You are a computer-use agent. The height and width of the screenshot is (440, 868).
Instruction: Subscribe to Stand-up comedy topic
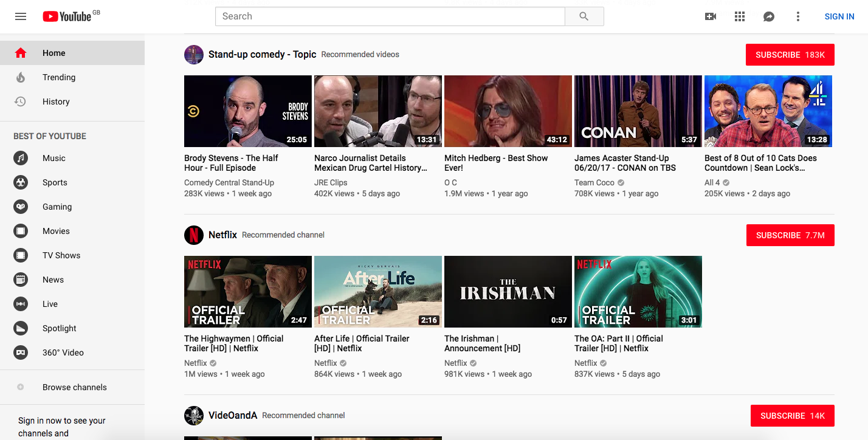coord(790,55)
